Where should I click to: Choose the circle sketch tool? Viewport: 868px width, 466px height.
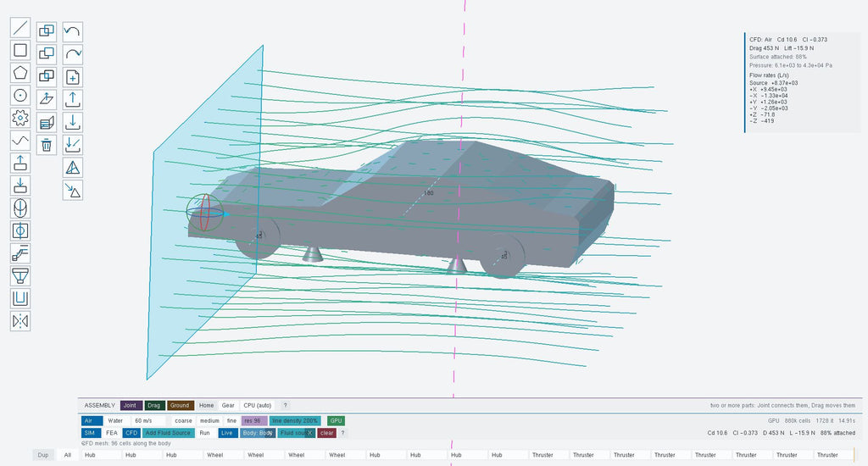click(x=20, y=96)
